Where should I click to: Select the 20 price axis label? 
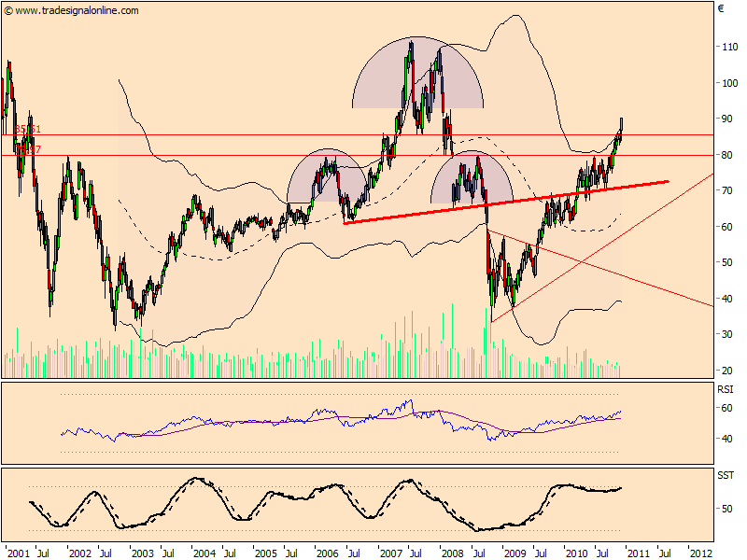point(727,371)
